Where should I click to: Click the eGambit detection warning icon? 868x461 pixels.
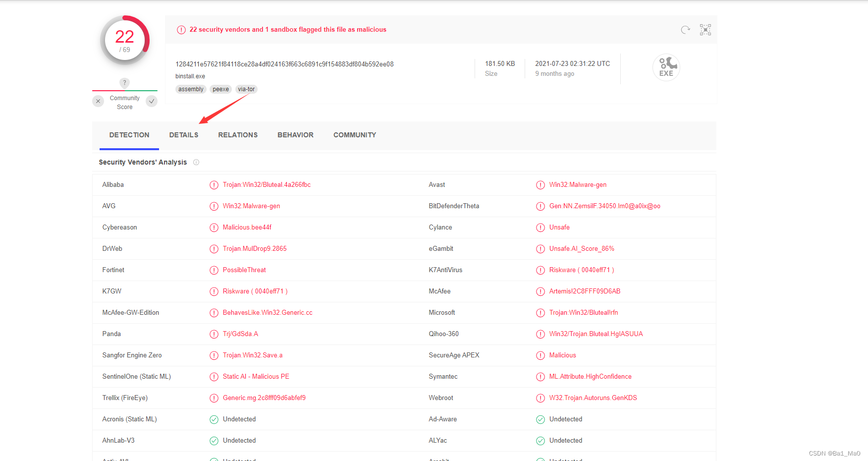541,249
